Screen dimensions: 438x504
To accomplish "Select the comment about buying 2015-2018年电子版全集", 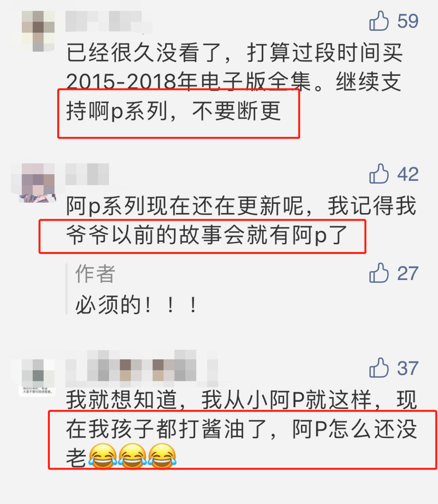I will point(234,82).
